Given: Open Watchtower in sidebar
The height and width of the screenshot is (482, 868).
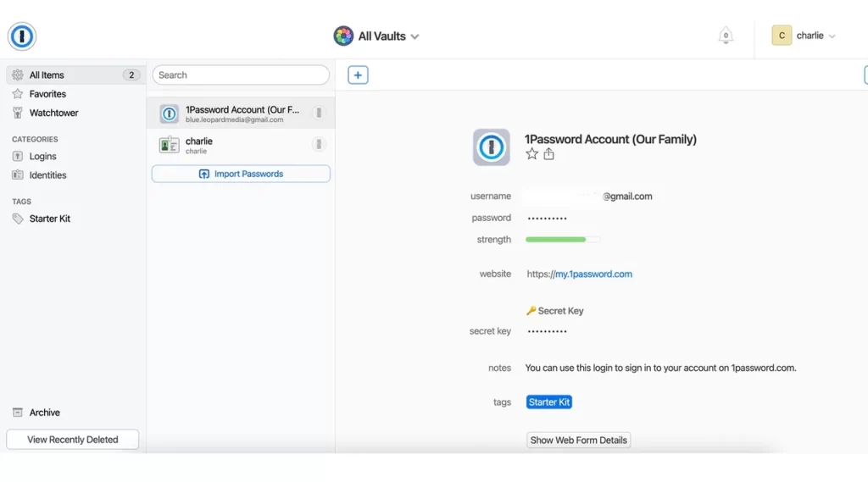Looking at the screenshot, I should coord(53,113).
